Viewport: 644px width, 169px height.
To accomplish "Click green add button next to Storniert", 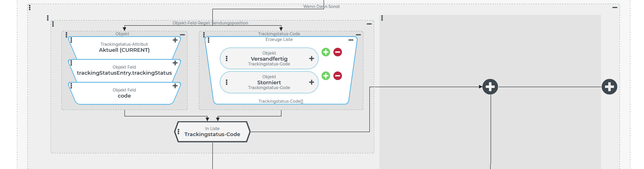I will pyautogui.click(x=326, y=76).
